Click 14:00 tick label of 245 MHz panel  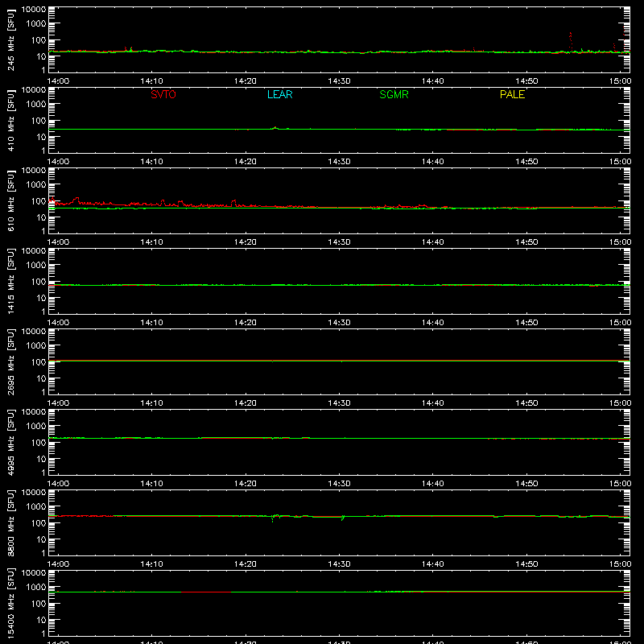(x=58, y=81)
